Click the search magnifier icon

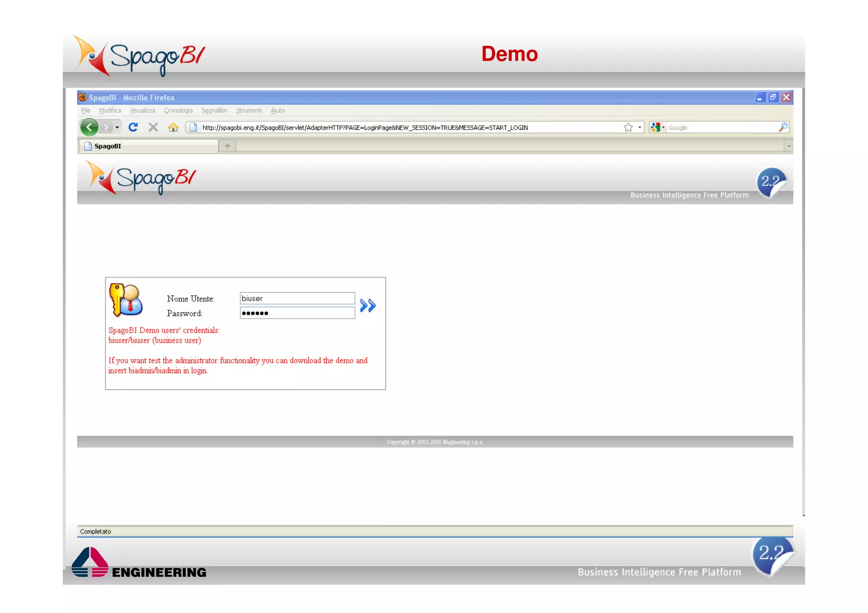(x=783, y=127)
